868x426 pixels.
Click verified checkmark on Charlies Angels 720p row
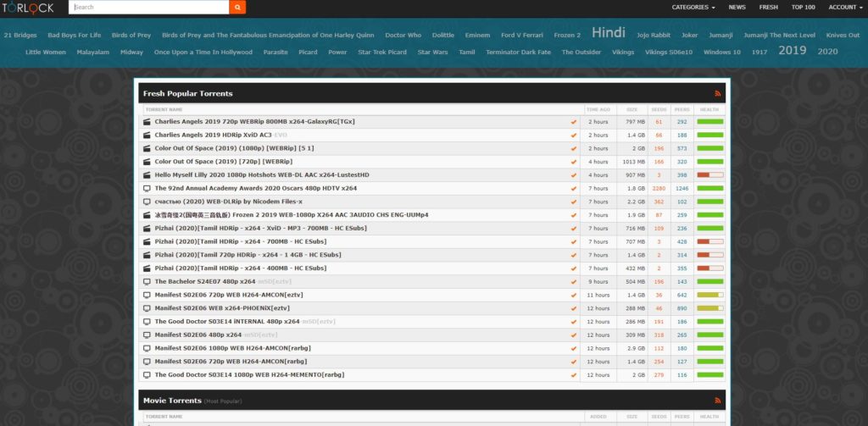(574, 122)
